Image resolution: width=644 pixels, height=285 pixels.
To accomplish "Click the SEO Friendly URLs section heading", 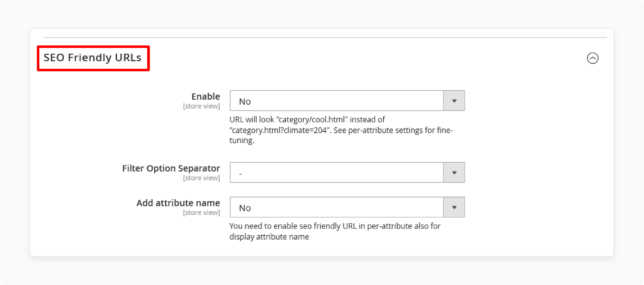I will pyautogui.click(x=93, y=58).
